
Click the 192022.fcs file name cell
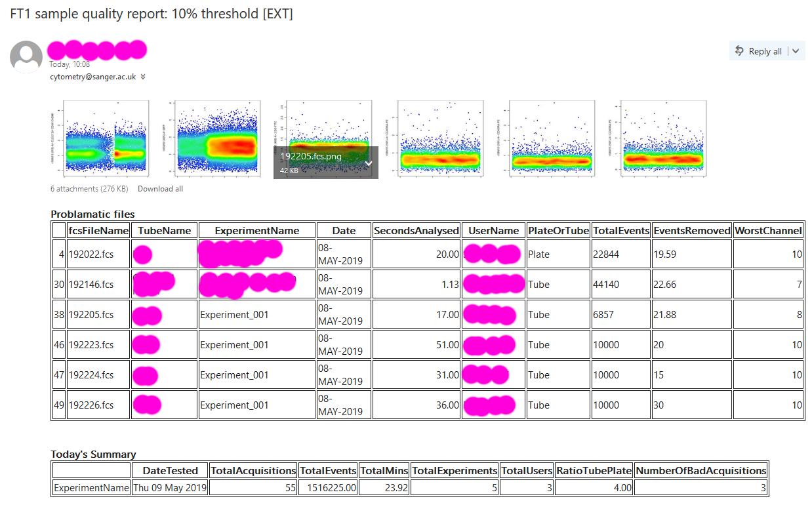point(91,254)
